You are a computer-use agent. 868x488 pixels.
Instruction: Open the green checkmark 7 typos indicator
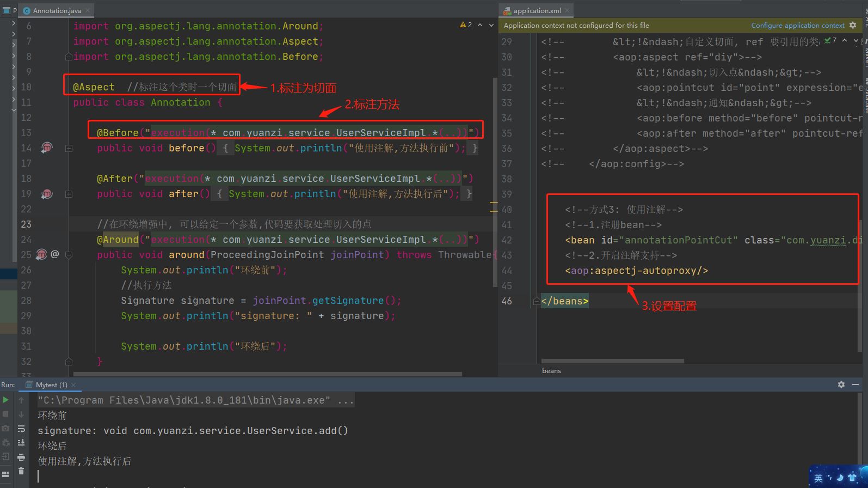[x=830, y=40]
